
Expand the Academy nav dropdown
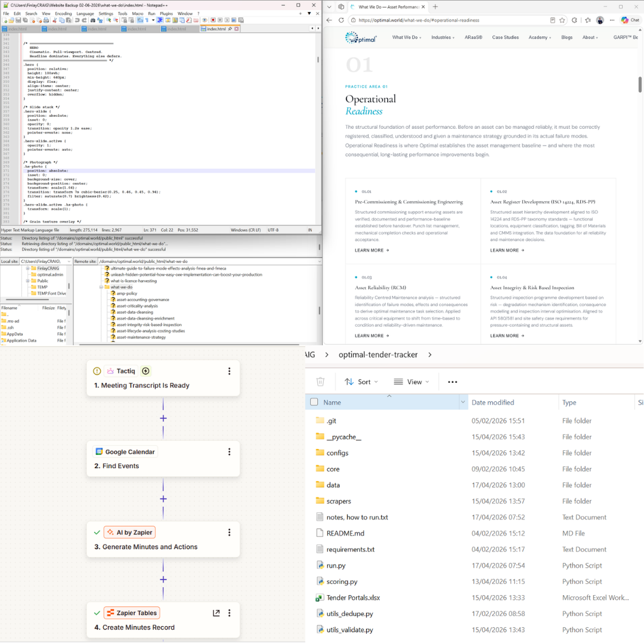[540, 38]
